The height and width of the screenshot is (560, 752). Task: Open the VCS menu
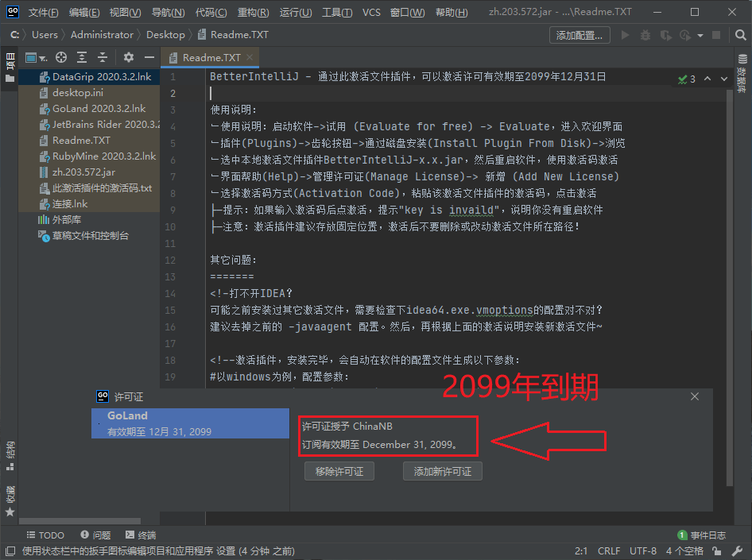click(x=371, y=12)
